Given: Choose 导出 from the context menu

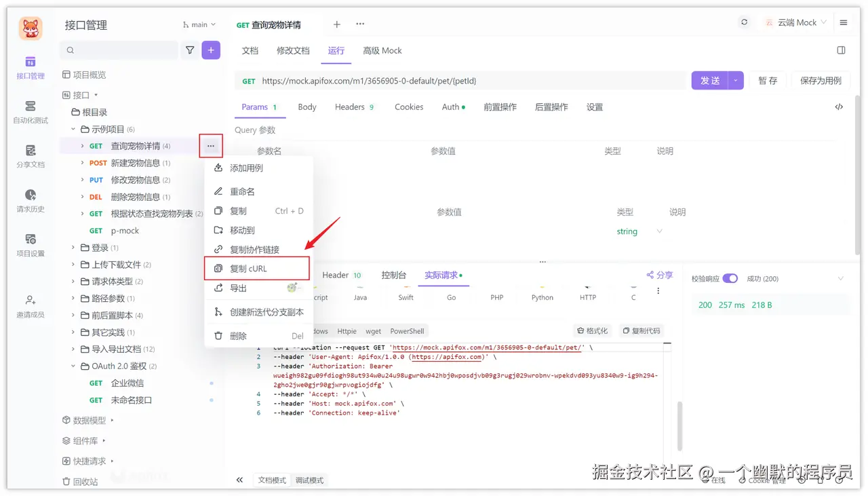Looking at the screenshot, I should pos(258,288).
